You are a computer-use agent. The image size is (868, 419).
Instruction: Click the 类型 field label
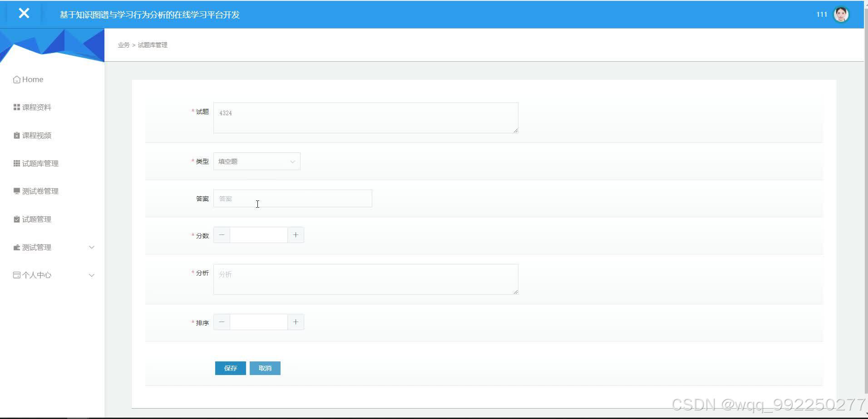[202, 161]
